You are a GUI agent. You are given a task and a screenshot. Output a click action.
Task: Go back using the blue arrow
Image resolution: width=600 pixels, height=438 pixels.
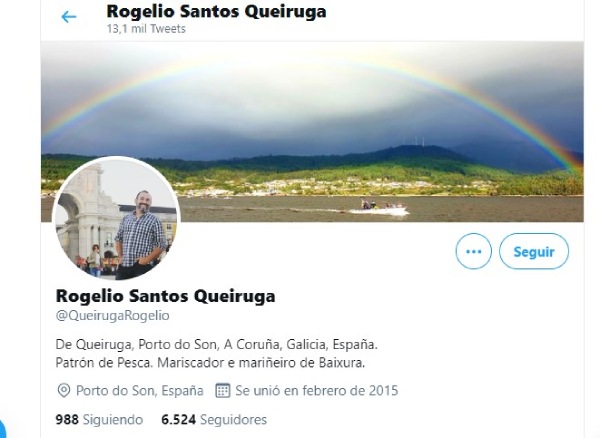click(69, 17)
